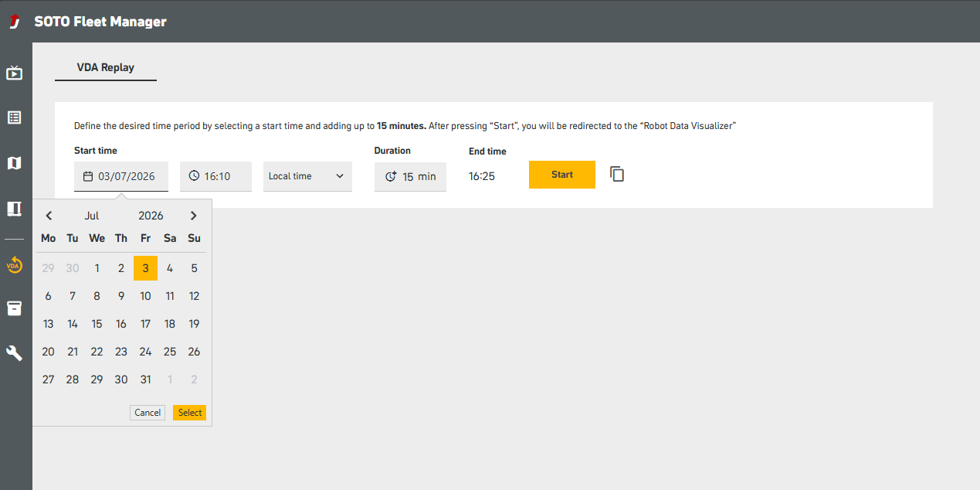Open the 2026 year selector

tap(151, 216)
